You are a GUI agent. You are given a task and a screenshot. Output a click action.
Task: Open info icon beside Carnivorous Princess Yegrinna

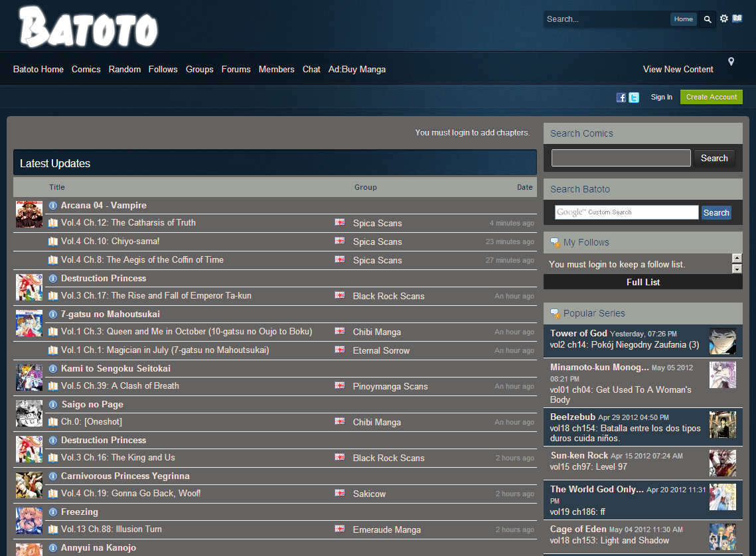tap(53, 476)
